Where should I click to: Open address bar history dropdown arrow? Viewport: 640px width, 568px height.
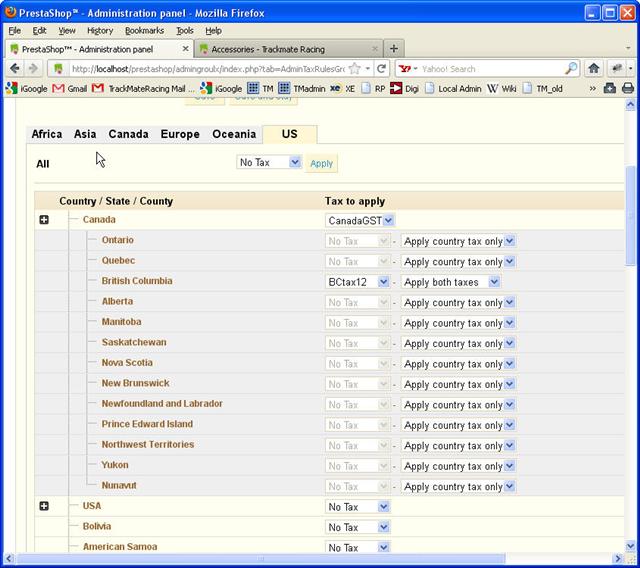pyautogui.click(x=368, y=69)
